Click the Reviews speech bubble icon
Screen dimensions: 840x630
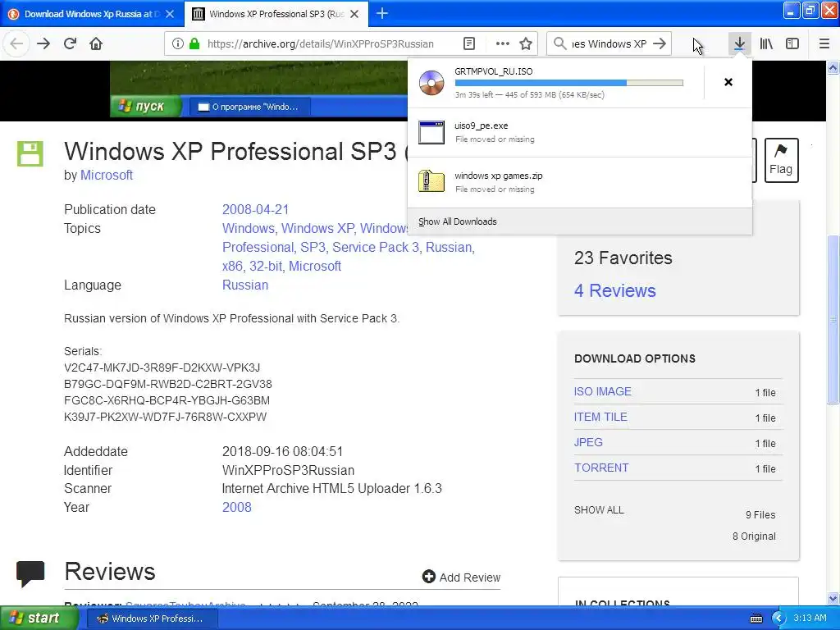tap(30, 573)
